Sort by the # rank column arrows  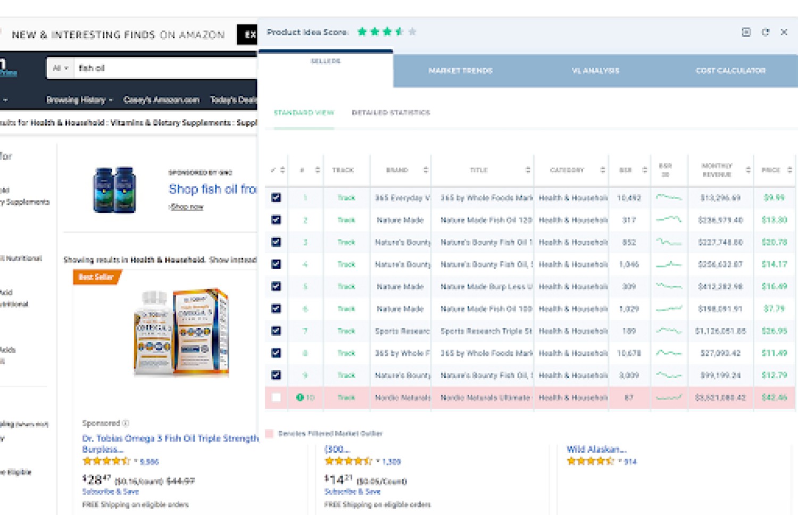click(x=318, y=170)
